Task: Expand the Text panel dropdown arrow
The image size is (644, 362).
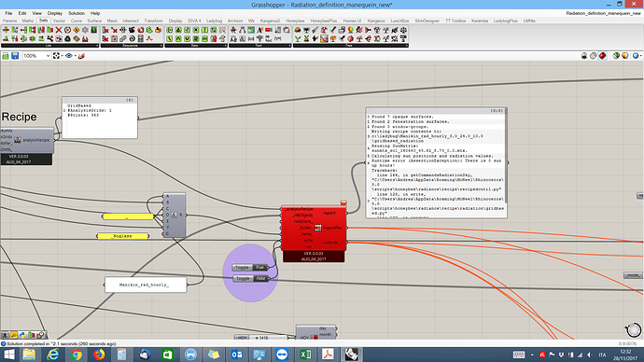Action: click(x=289, y=46)
